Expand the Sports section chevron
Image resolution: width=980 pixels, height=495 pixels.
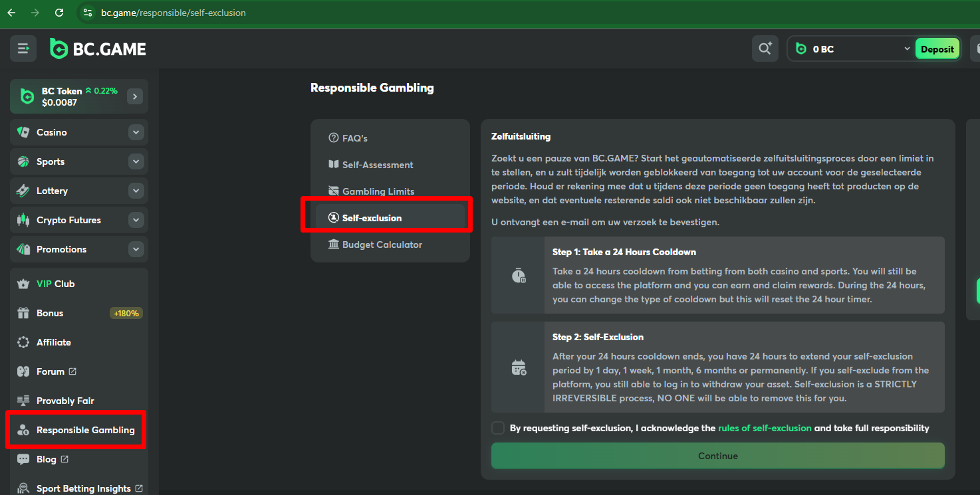(136, 161)
